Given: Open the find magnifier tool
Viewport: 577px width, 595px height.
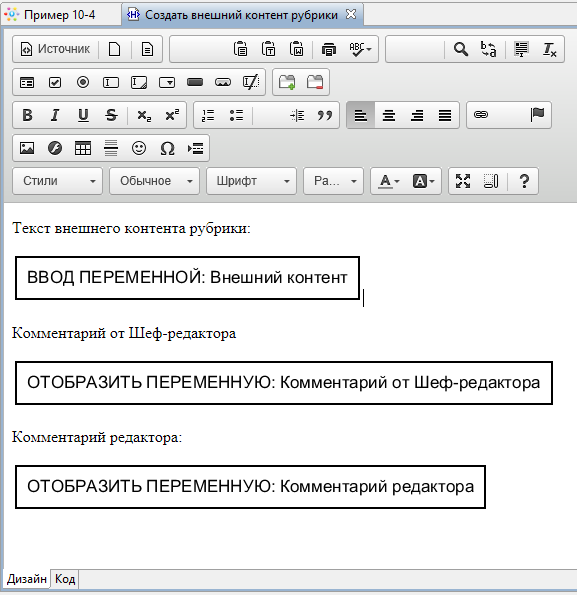Looking at the screenshot, I should pyautogui.click(x=461, y=49).
